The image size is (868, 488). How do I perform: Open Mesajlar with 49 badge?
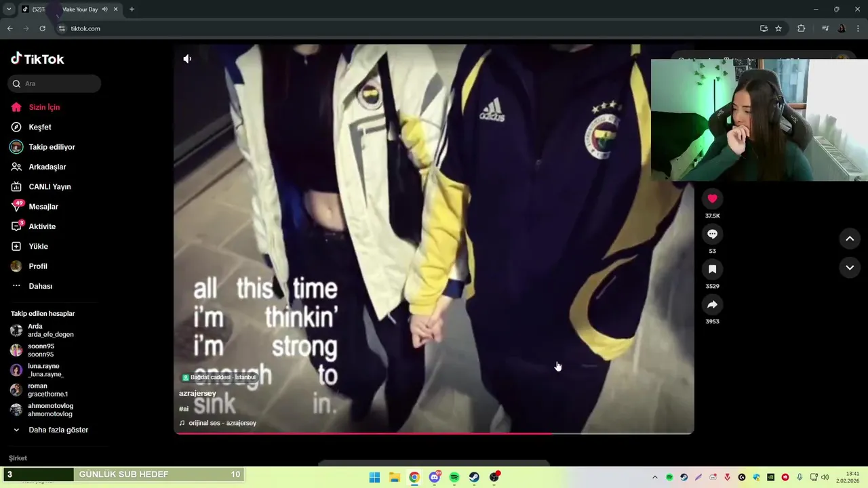(x=43, y=207)
